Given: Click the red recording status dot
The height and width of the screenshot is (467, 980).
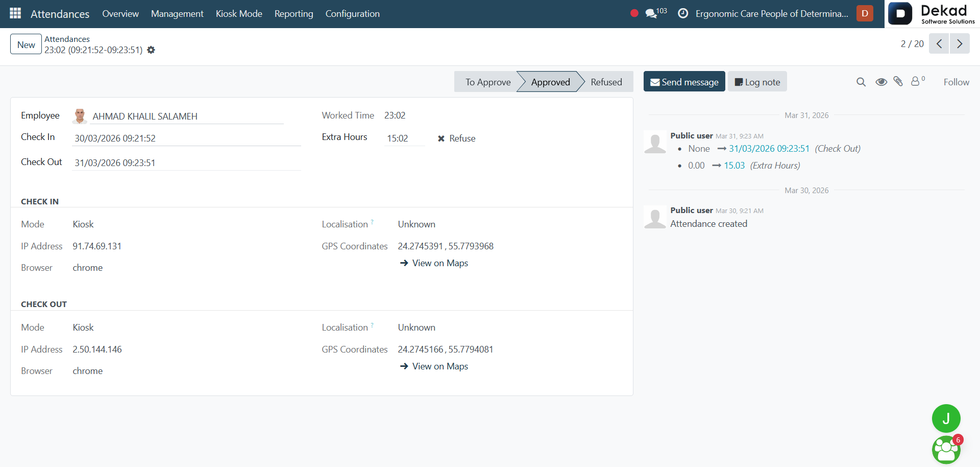Looking at the screenshot, I should click(x=634, y=13).
